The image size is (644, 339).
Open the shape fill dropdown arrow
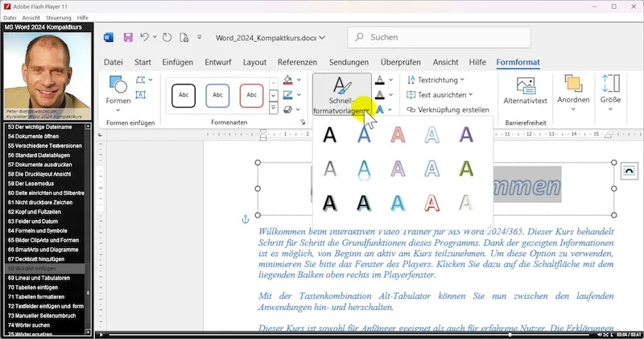(299, 80)
